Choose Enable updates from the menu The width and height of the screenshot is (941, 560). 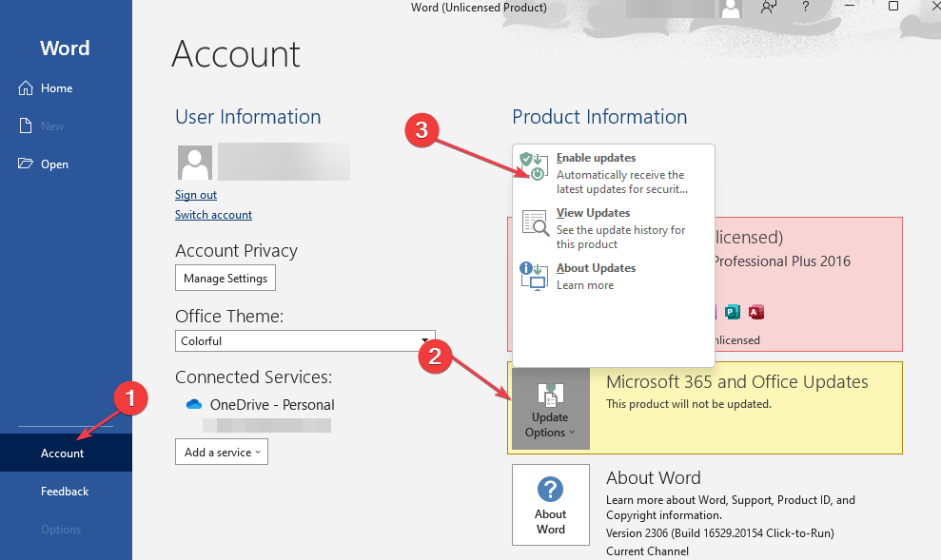[614, 173]
